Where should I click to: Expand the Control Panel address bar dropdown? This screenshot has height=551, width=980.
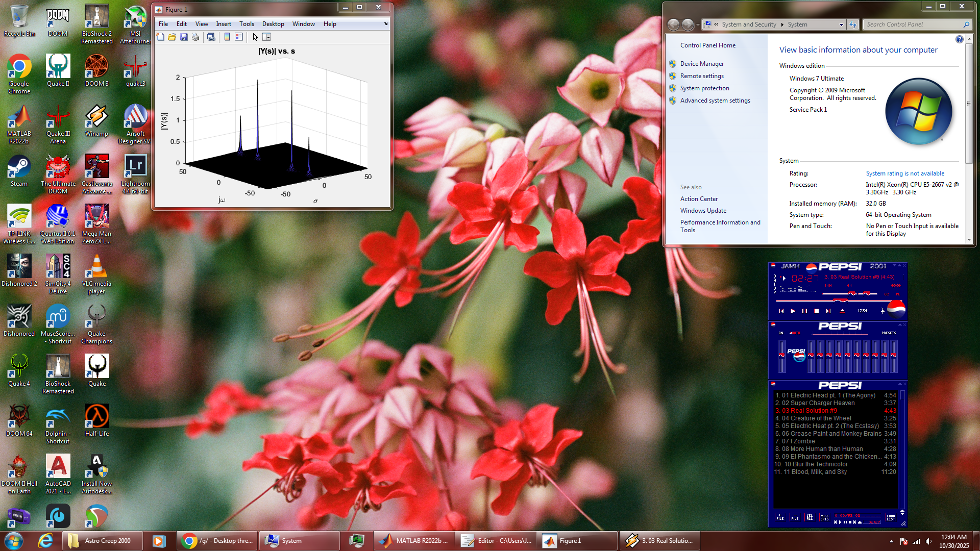(x=841, y=24)
